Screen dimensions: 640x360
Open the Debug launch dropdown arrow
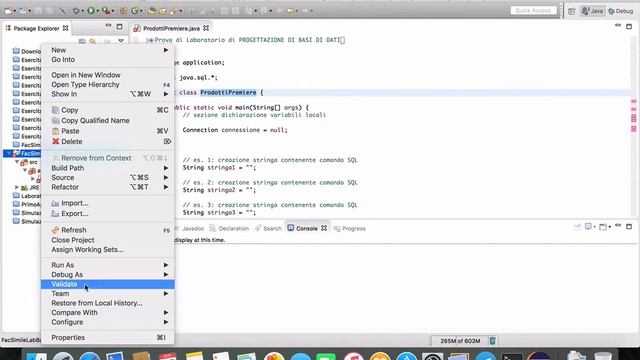83,11
